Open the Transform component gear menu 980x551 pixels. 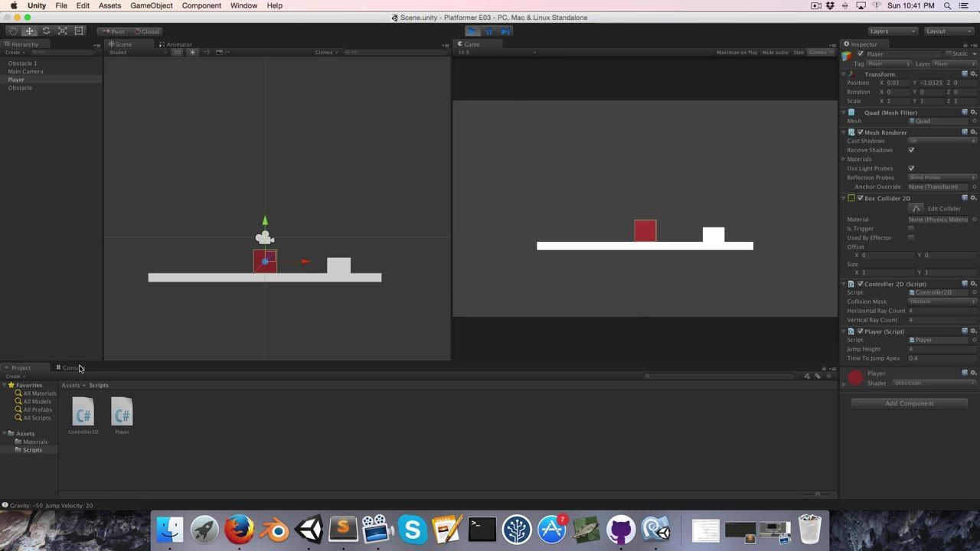click(x=973, y=74)
